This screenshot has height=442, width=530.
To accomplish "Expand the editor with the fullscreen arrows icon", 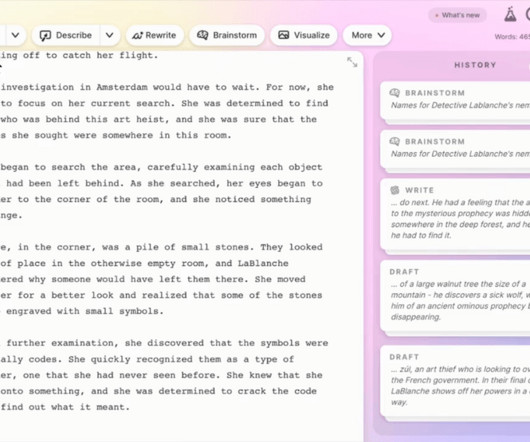I will 352,62.
